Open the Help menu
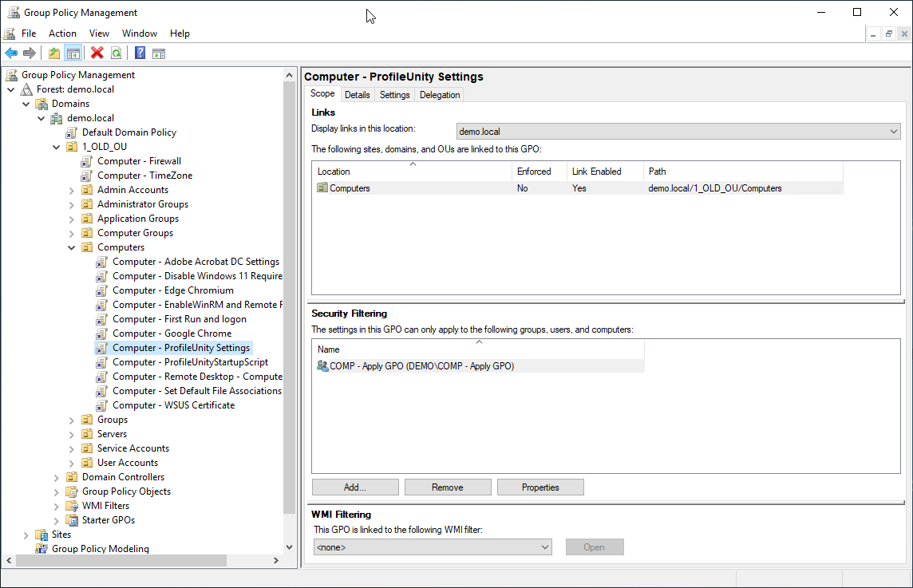The width and height of the screenshot is (913, 588). click(180, 34)
